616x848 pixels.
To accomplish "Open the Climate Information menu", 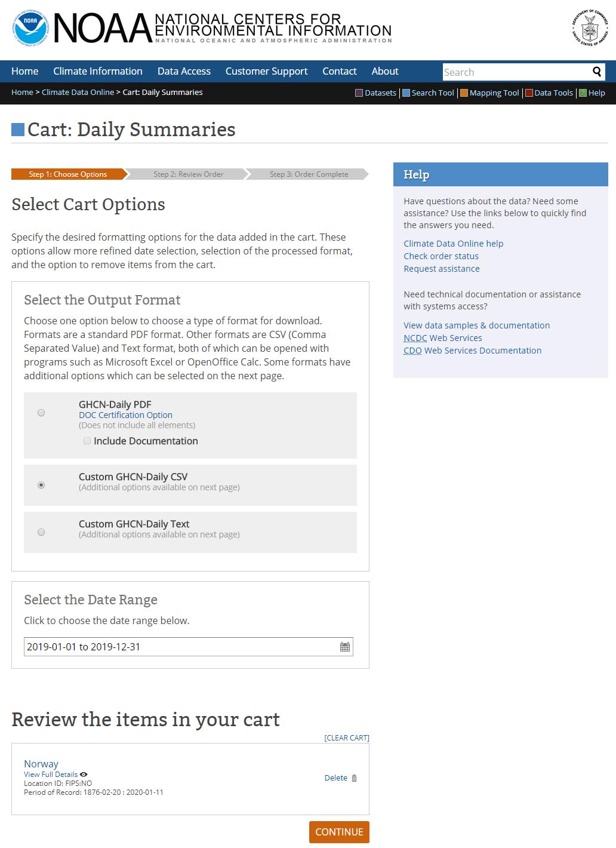I will [x=98, y=71].
